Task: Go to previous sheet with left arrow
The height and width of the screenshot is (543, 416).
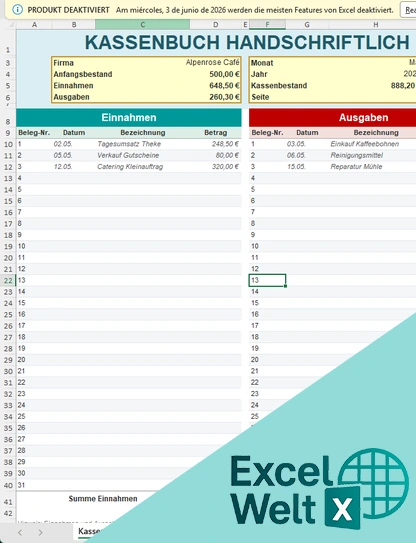Action: click(20, 532)
